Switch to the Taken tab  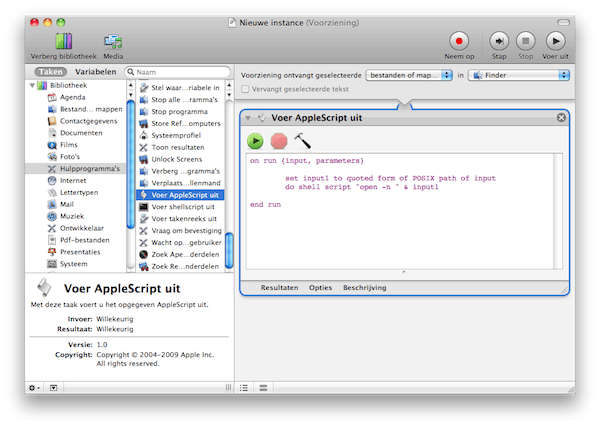(x=51, y=72)
